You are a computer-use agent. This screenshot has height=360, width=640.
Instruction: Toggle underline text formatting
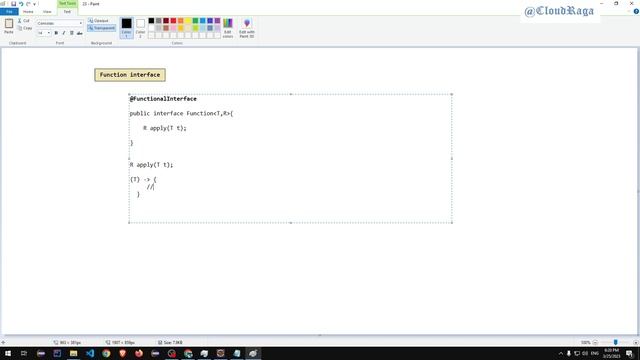[x=71, y=33]
